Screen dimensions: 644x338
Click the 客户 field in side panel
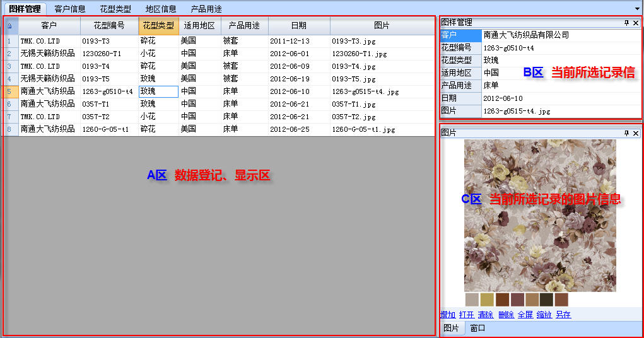click(x=460, y=35)
